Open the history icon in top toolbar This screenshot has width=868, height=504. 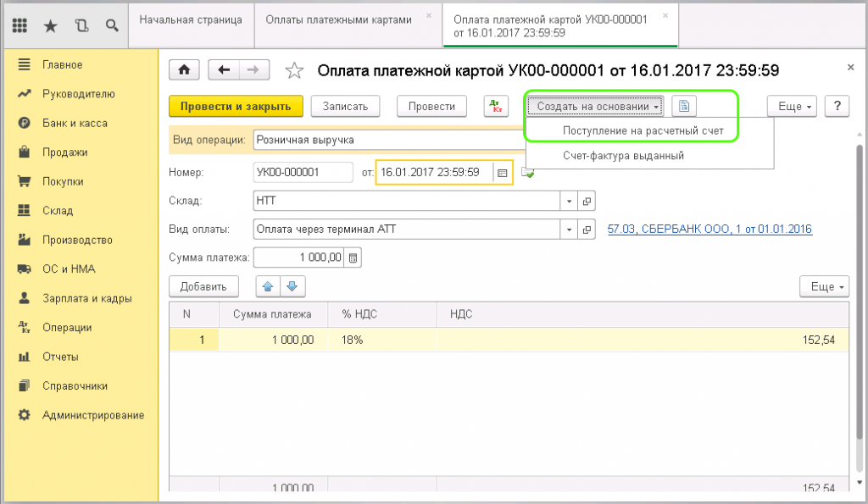pos(81,25)
